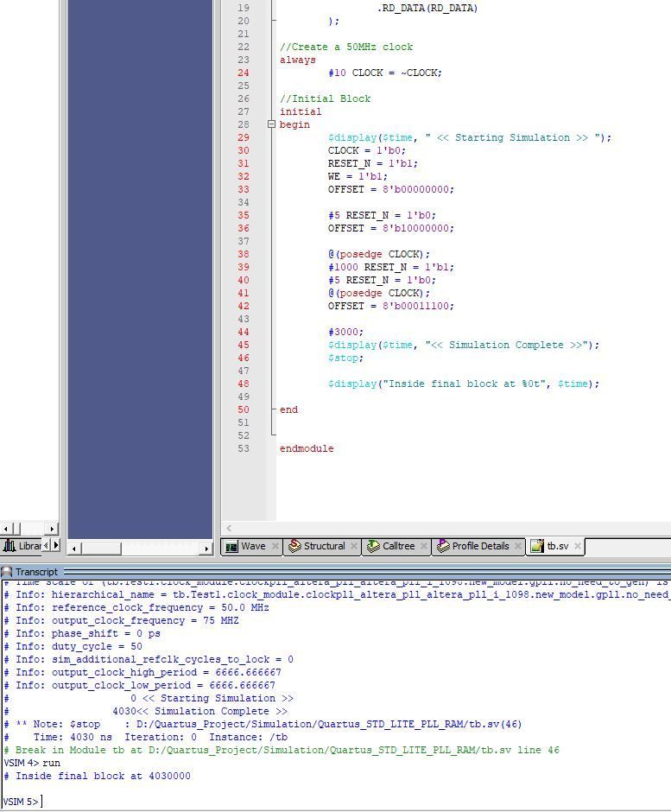The width and height of the screenshot is (671, 812).
Task: Click left arrow of library pane scrollbar
Action: click(6, 529)
